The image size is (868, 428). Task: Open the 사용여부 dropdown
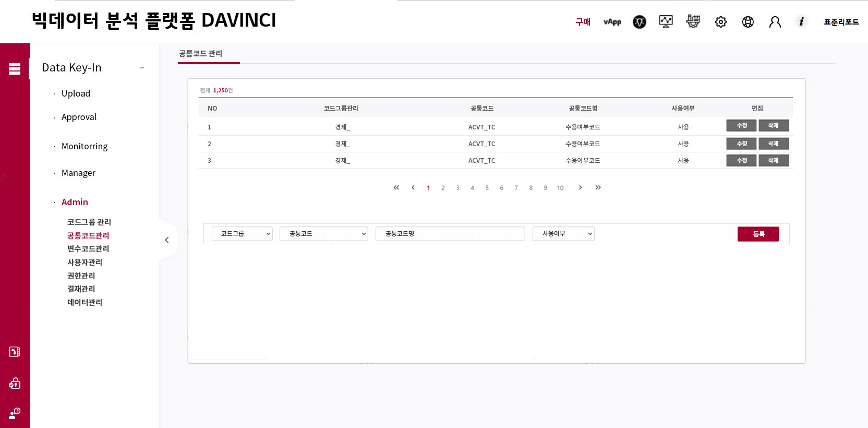[563, 234]
